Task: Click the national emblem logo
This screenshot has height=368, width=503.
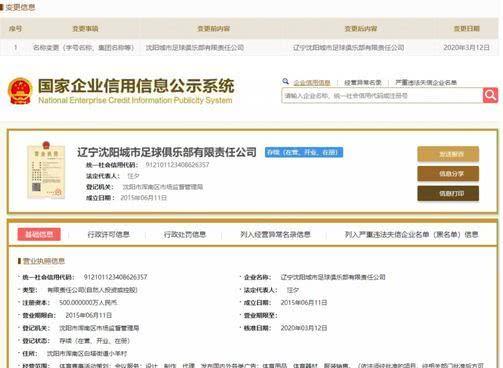Action: 20,91
